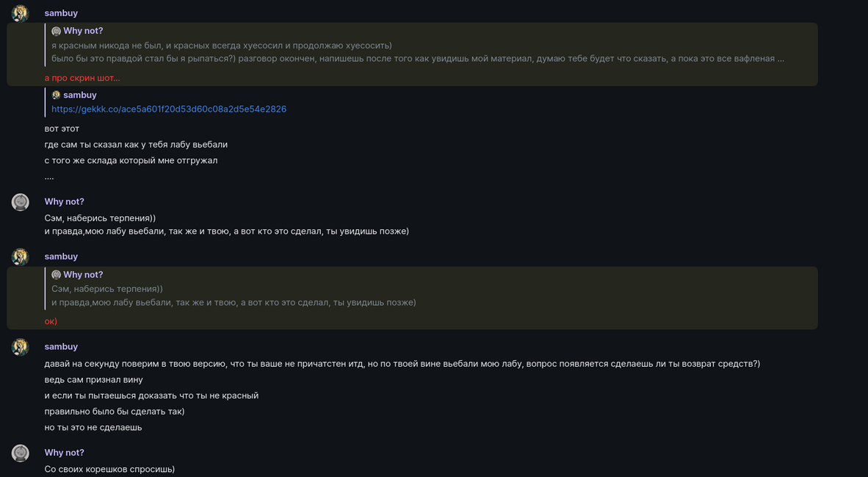Click small sambuy avatar above gekkk link
Image resolution: width=868 pixels, height=477 pixels.
[56, 96]
